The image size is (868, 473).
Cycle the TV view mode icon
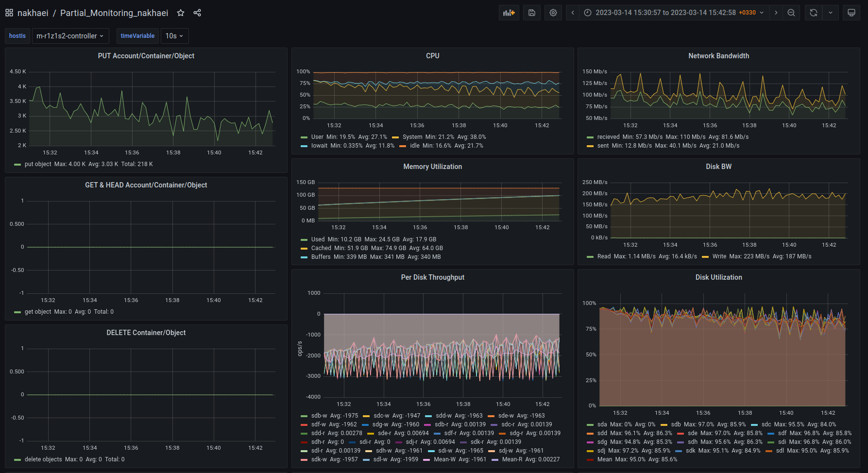click(x=851, y=13)
